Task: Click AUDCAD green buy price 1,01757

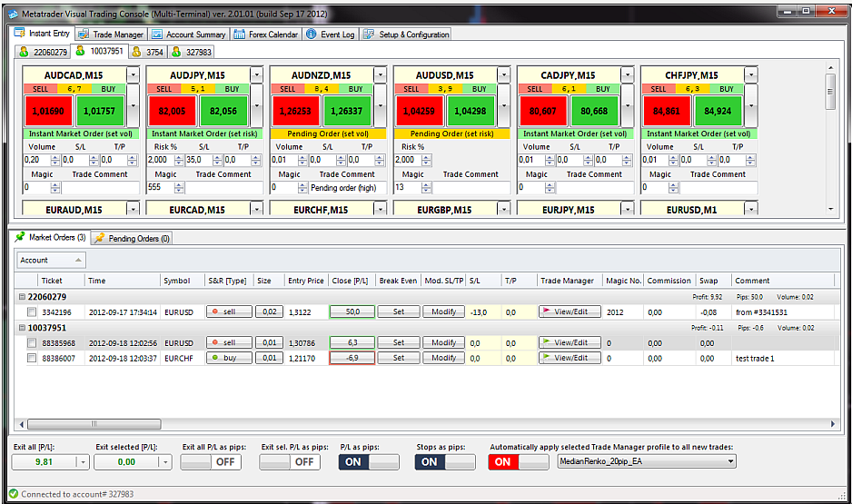Action: pos(99,111)
